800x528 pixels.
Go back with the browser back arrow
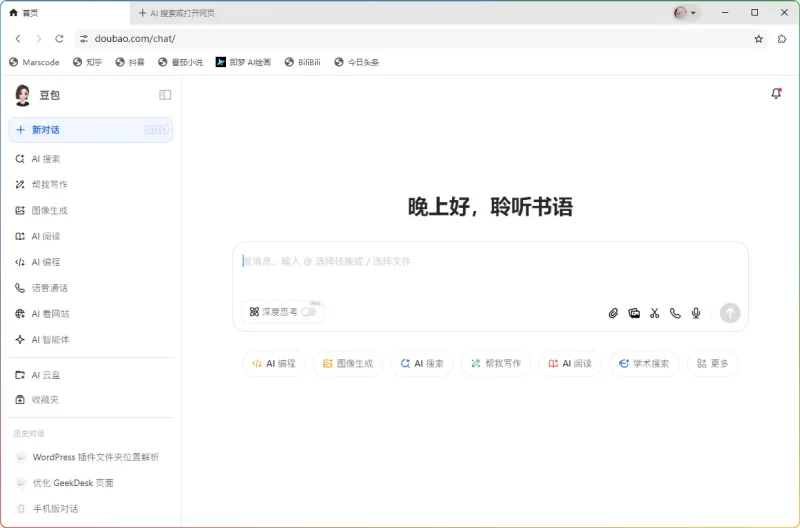pos(18,39)
